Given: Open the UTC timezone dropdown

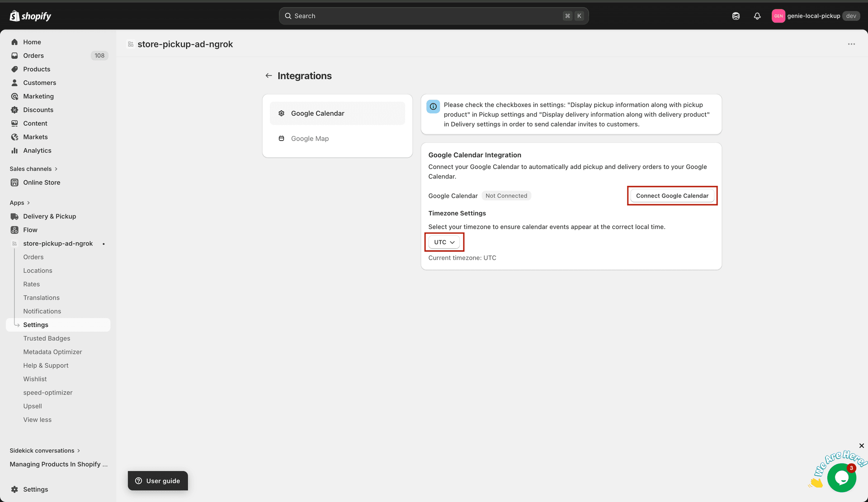Looking at the screenshot, I should 444,242.
